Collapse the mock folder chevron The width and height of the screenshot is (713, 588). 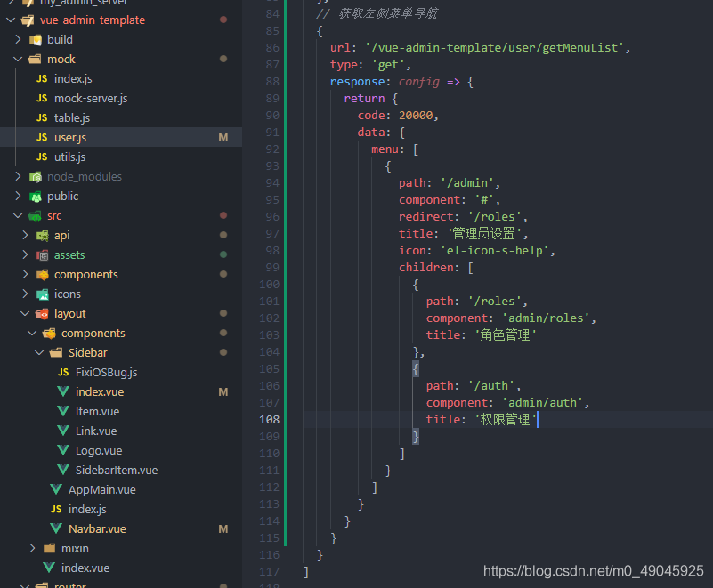[18, 59]
